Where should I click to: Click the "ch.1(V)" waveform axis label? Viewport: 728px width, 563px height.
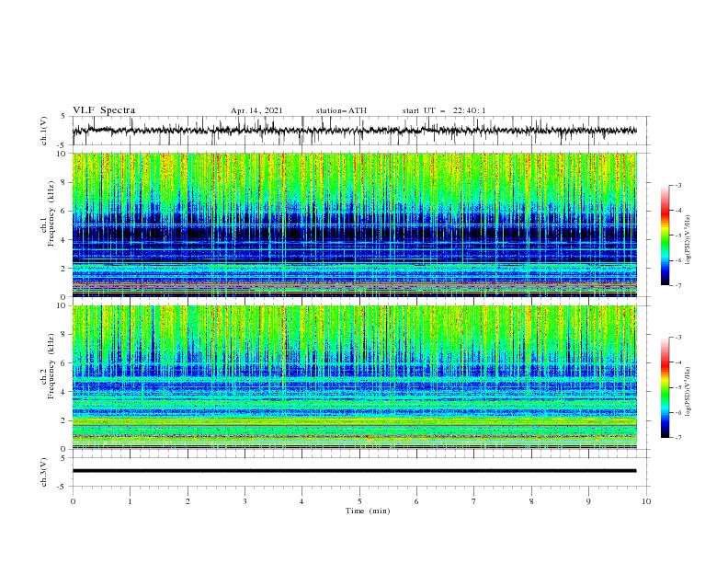coord(44,131)
